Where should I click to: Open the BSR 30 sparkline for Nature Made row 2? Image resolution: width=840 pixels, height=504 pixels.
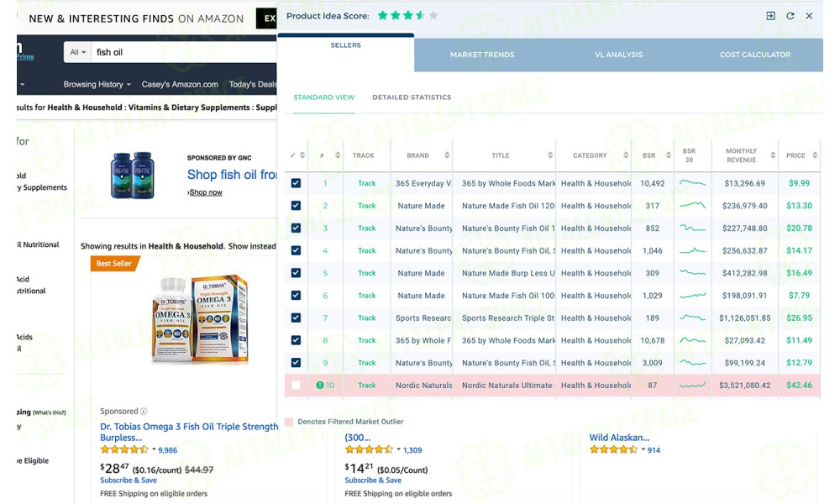point(692,205)
